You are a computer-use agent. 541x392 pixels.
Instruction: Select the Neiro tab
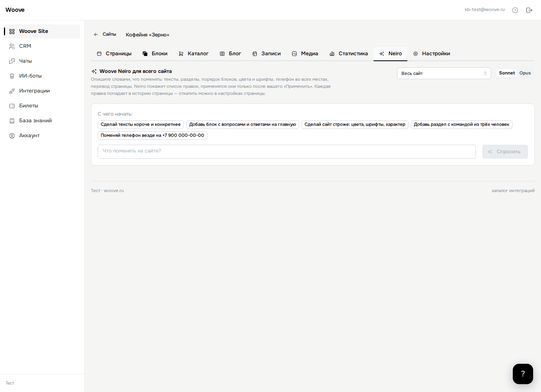click(390, 54)
